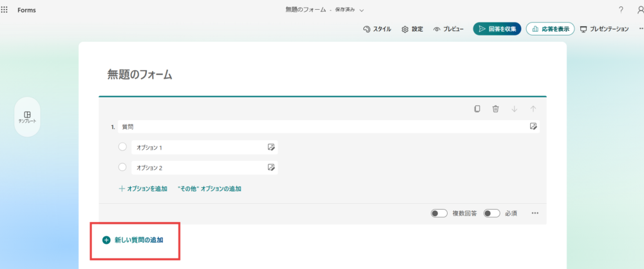Select the オプション 1 radio button
The width and height of the screenshot is (644, 269).
tap(122, 147)
